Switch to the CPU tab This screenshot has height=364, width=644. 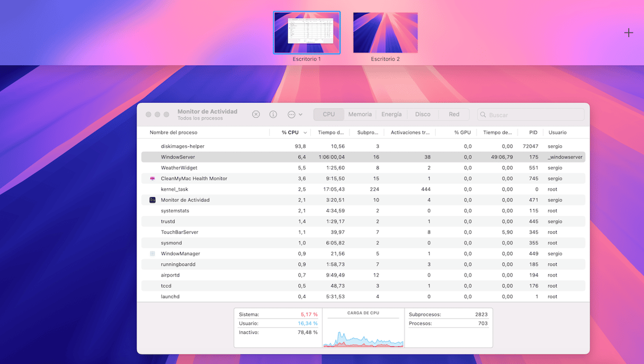(329, 114)
